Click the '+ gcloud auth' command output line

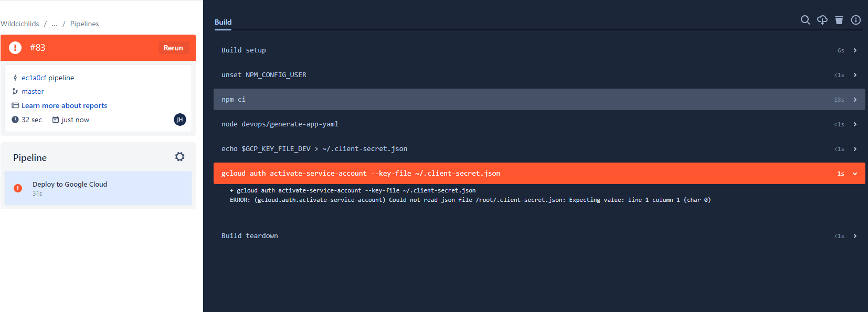click(353, 190)
